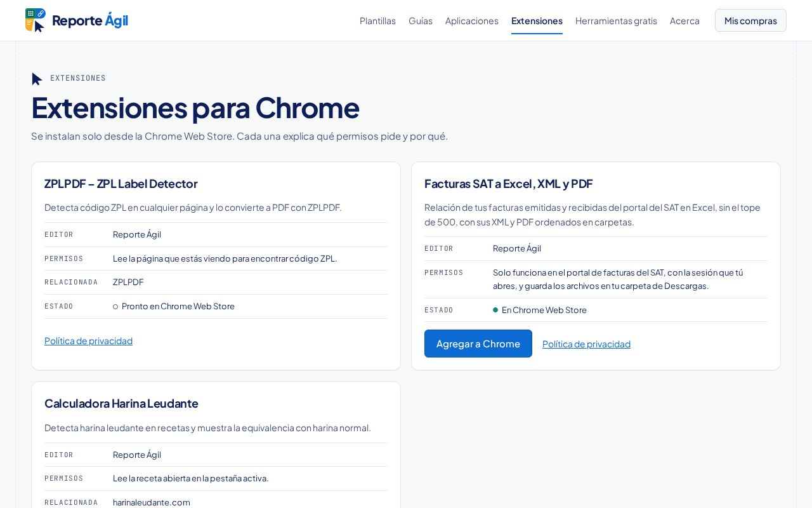This screenshot has height=508, width=812.
Task: Click EDITOR label in ZPLPDF card
Action: tap(59, 234)
